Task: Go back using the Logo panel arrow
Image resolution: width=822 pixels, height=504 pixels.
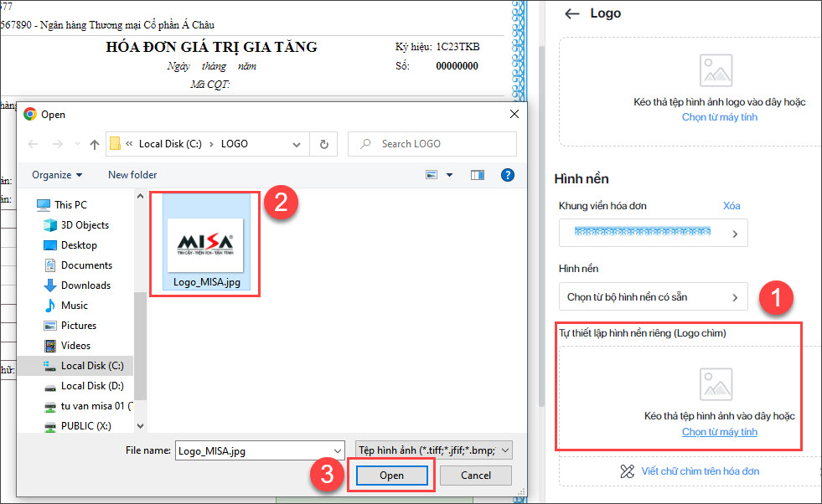Action: (x=572, y=13)
